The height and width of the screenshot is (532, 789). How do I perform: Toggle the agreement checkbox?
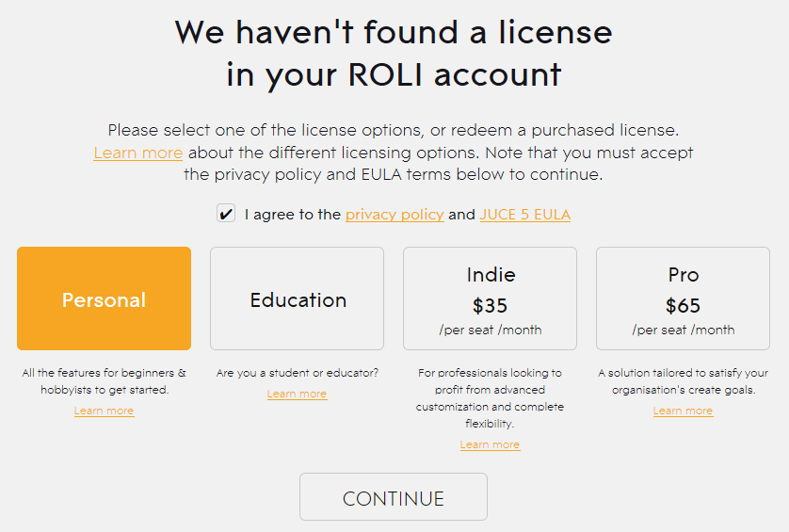point(226,214)
